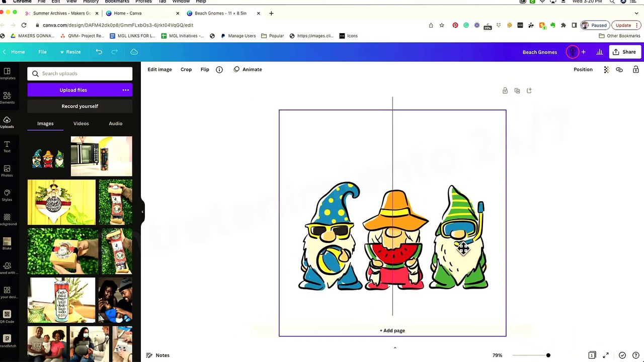The height and width of the screenshot is (362, 644).
Task: Open the Resize option
Action: 70,52
